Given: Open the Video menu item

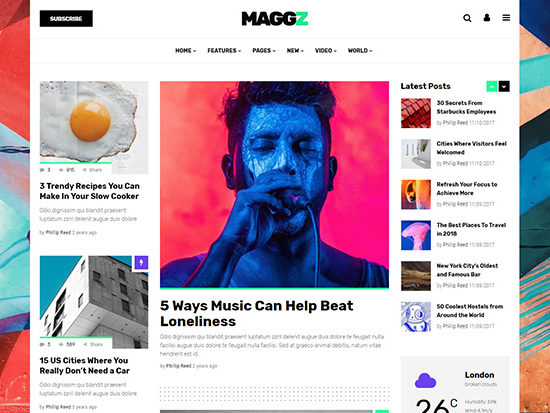Looking at the screenshot, I should pyautogui.click(x=326, y=51).
